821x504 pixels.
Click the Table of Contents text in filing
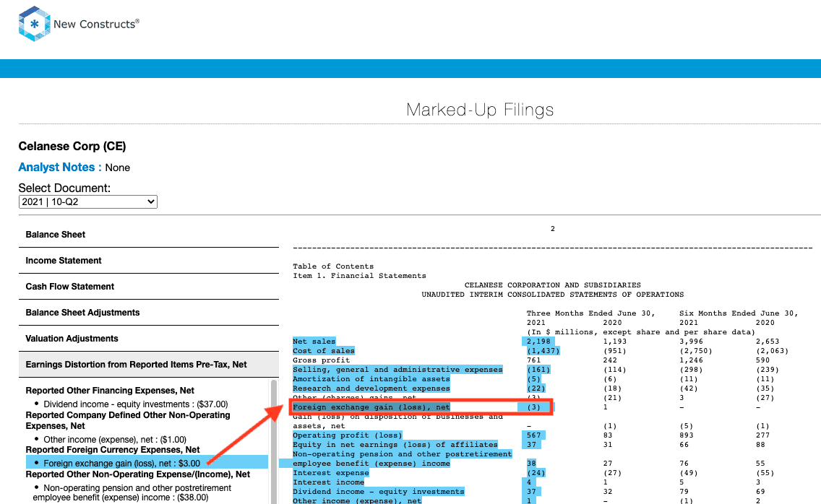click(x=333, y=266)
